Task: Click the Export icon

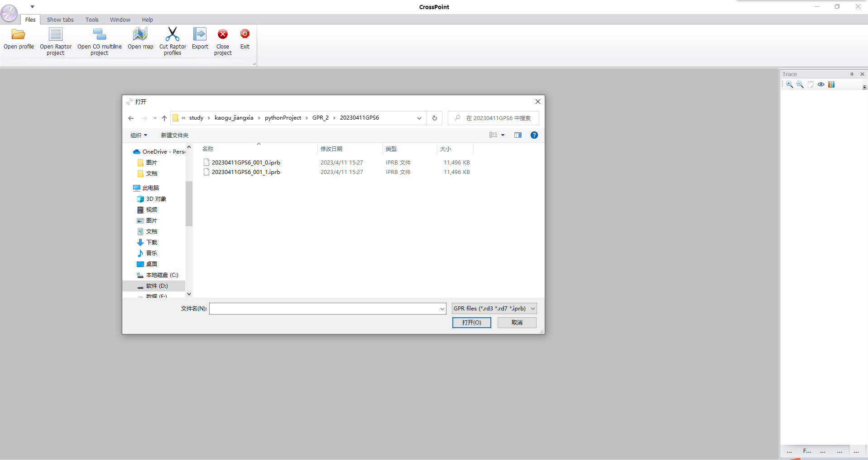Action: pyautogui.click(x=200, y=34)
